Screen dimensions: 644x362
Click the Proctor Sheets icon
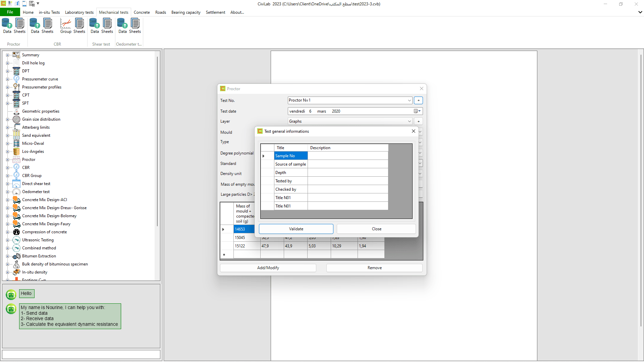[19, 25]
